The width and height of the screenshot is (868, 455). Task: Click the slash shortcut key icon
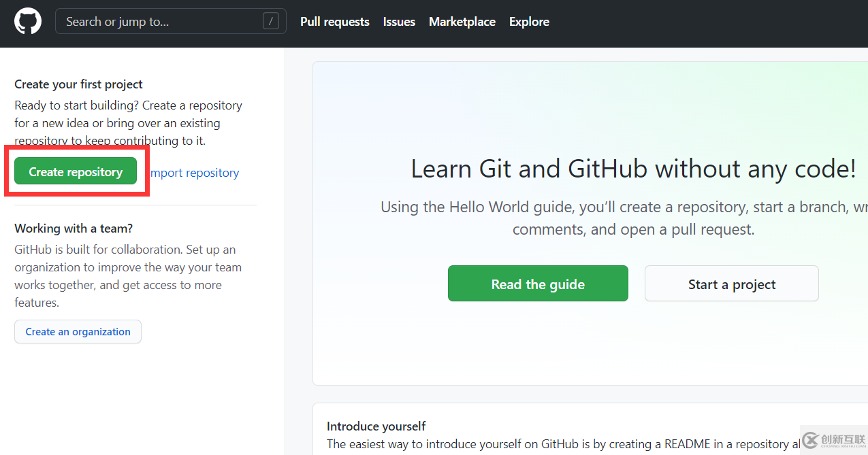(x=271, y=22)
